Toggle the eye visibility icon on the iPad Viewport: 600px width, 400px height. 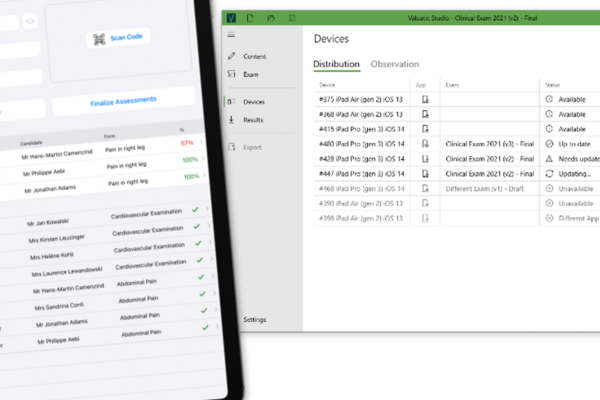point(30,21)
